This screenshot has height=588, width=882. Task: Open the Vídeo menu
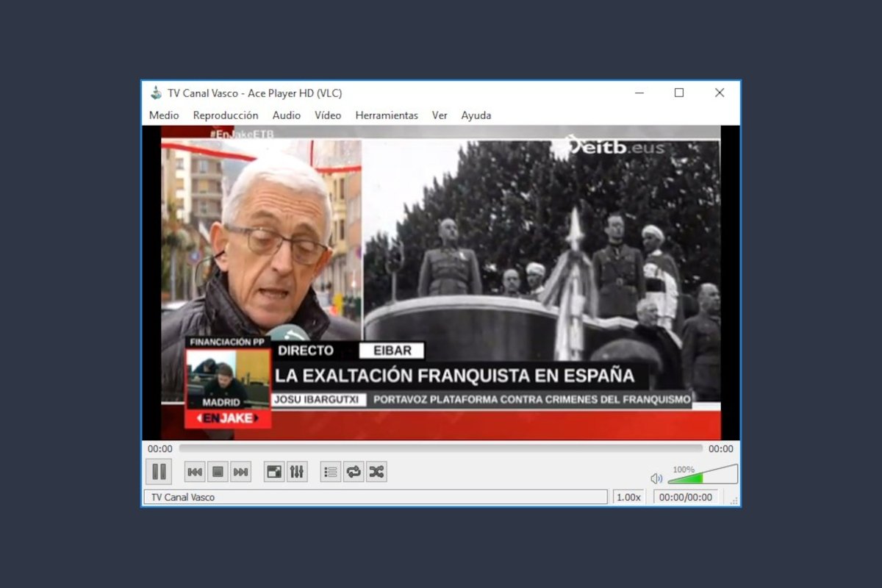click(328, 115)
